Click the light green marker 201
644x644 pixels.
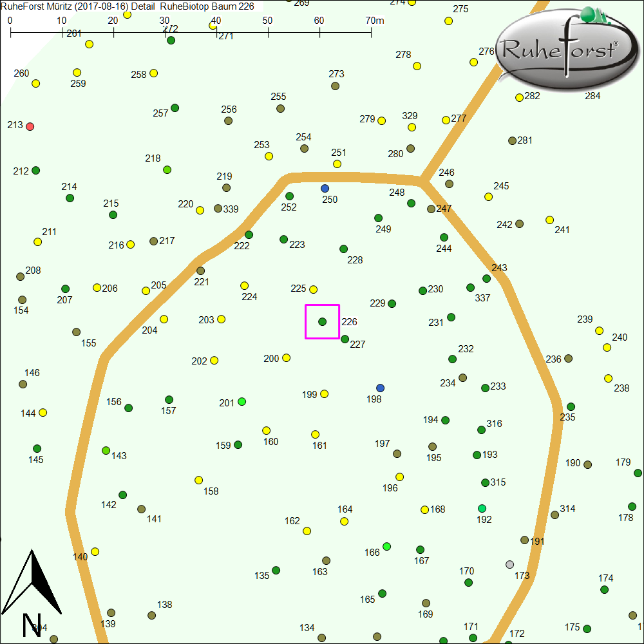241,402
